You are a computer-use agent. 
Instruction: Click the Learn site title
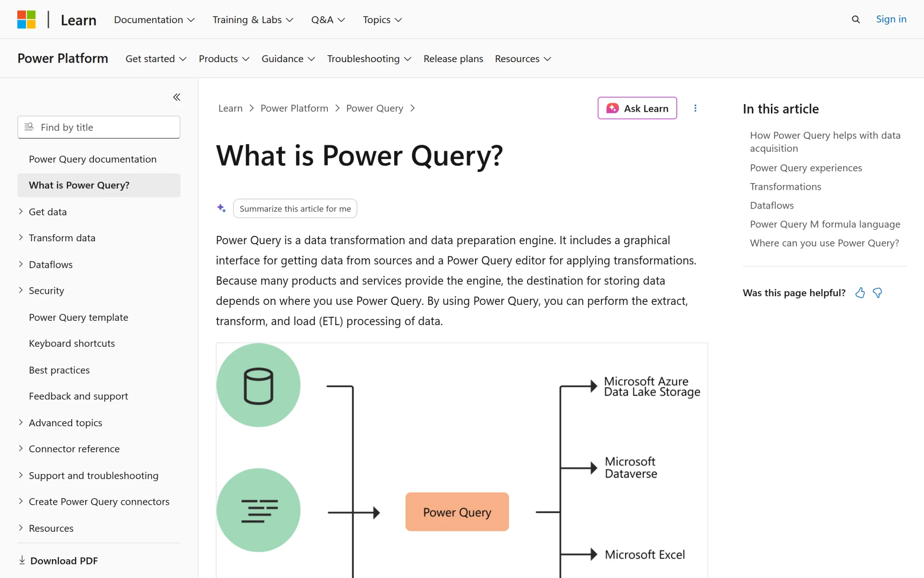point(78,20)
